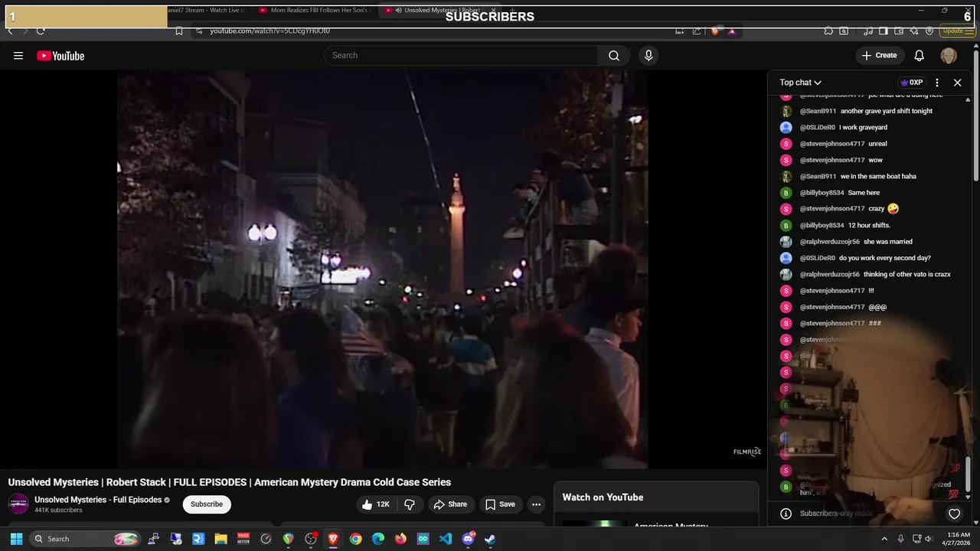Open Google Chrome from the taskbar

(x=355, y=539)
